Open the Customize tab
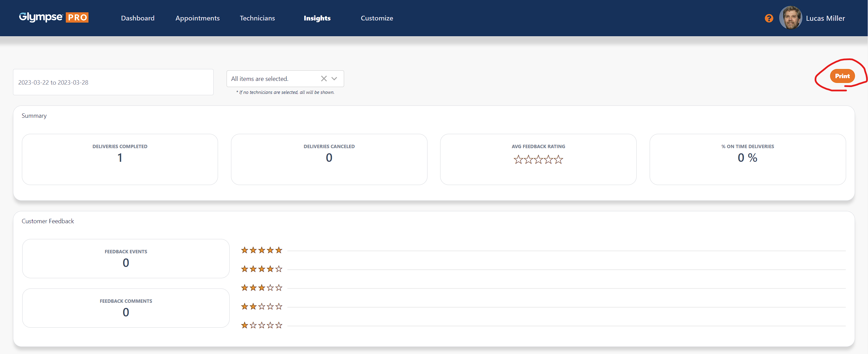 (377, 18)
